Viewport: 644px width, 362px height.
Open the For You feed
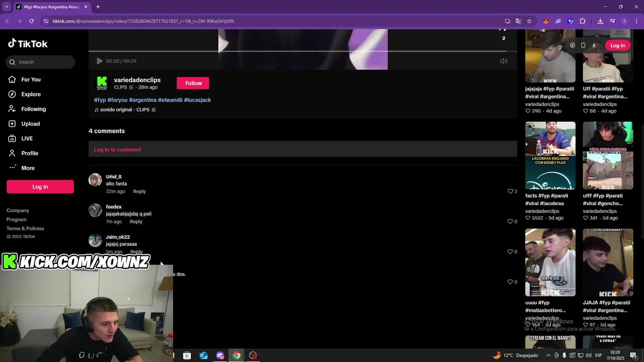(31, 79)
